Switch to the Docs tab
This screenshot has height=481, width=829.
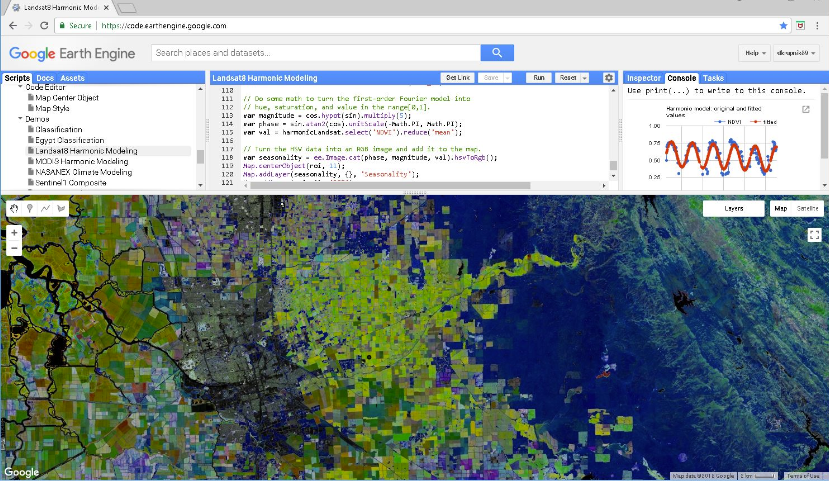pyautogui.click(x=45, y=78)
